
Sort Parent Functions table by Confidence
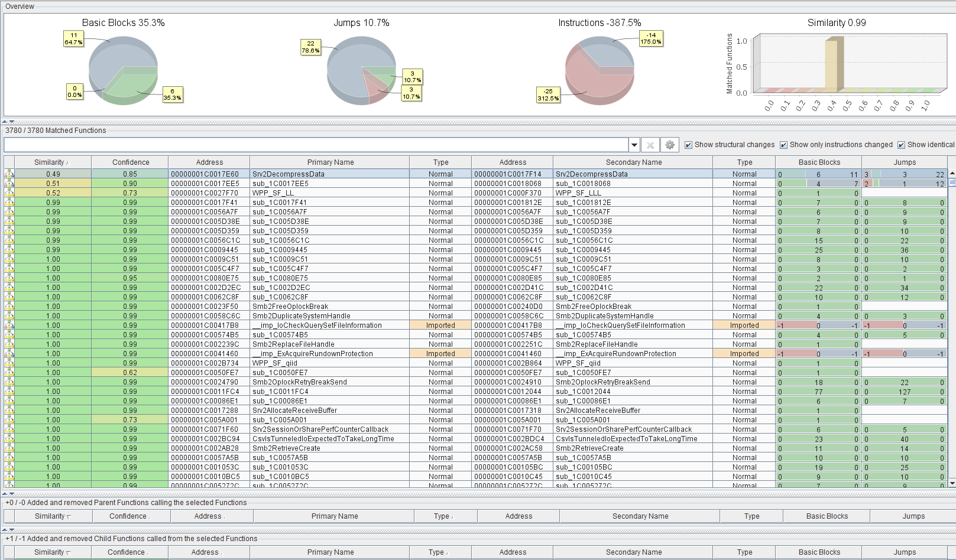coord(131,516)
